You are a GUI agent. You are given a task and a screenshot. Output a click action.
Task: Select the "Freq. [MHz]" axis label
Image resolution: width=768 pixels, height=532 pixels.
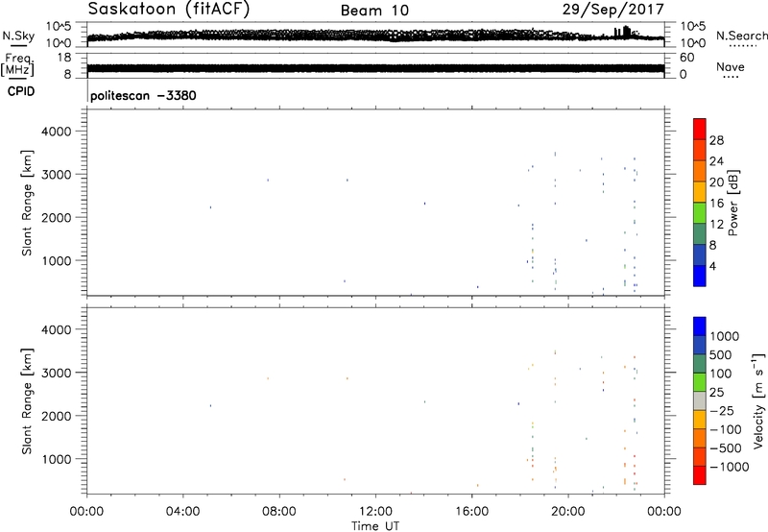point(18,64)
